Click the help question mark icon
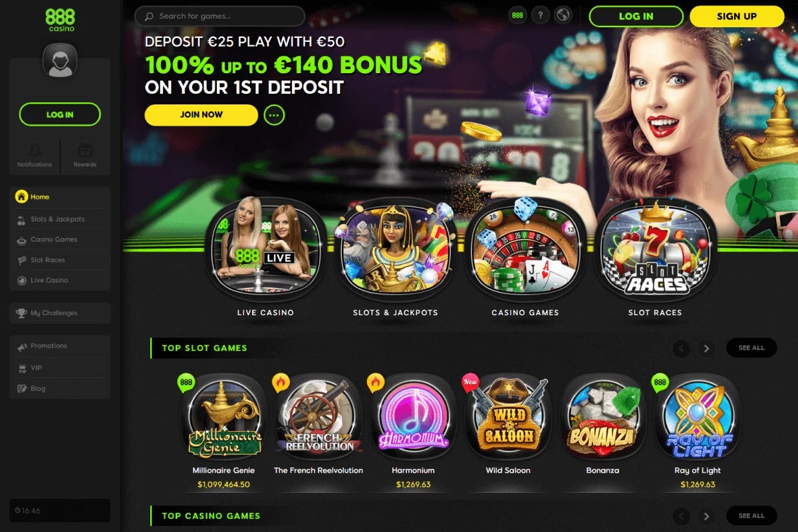Viewport: 798px width, 532px height. pos(540,15)
